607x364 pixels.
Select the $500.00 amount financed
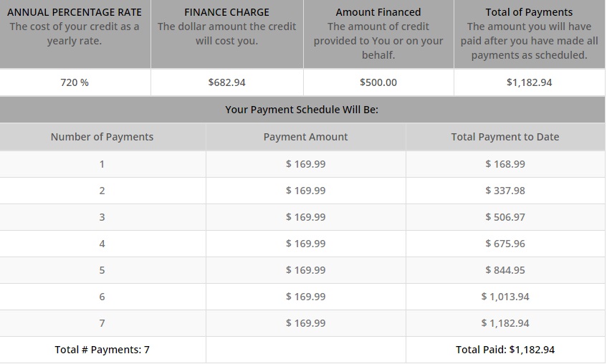[x=378, y=82]
